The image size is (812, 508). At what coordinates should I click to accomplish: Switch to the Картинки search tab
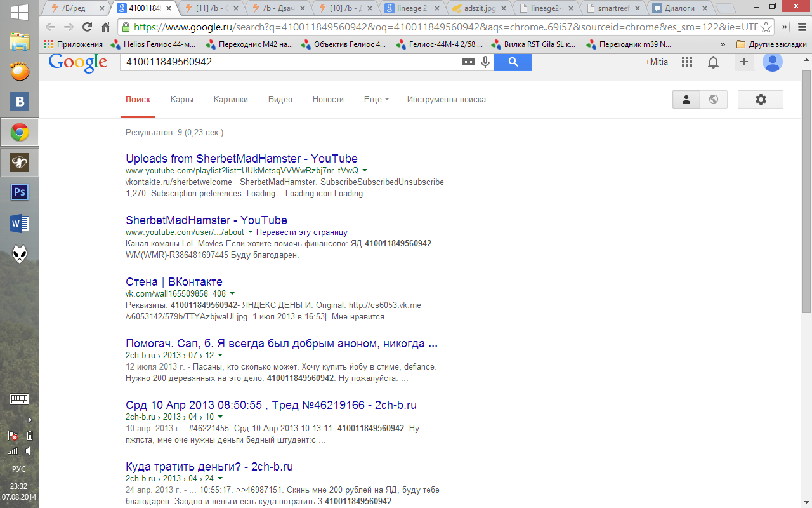pyautogui.click(x=231, y=99)
